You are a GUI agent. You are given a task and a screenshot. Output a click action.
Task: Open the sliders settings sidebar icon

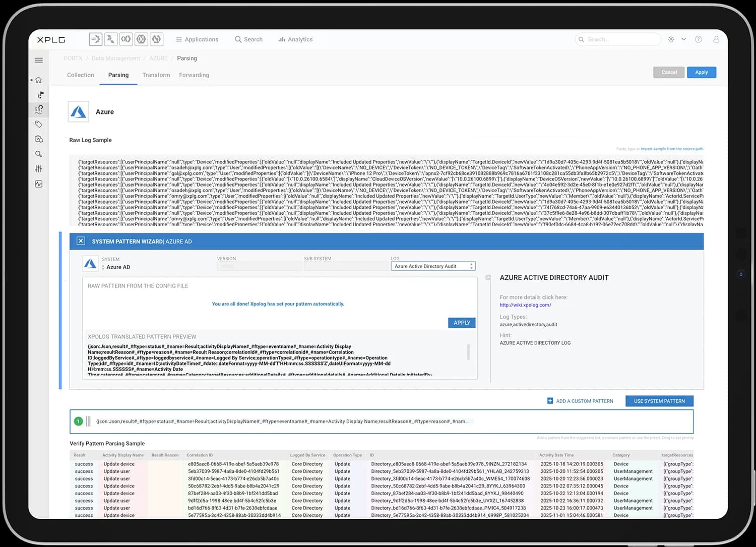tap(38, 169)
